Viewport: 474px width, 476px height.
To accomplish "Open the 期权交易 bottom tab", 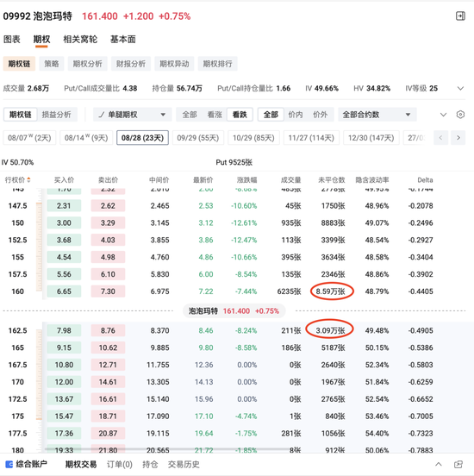I will (x=81, y=464).
